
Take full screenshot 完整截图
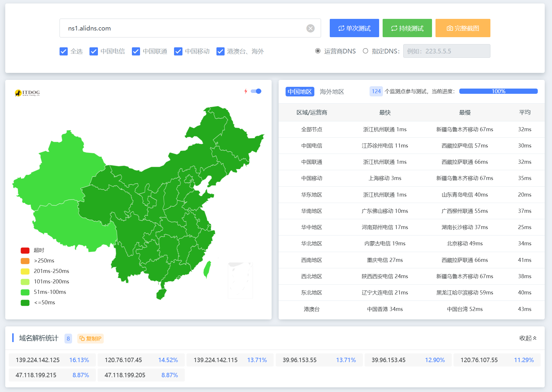[x=463, y=28]
